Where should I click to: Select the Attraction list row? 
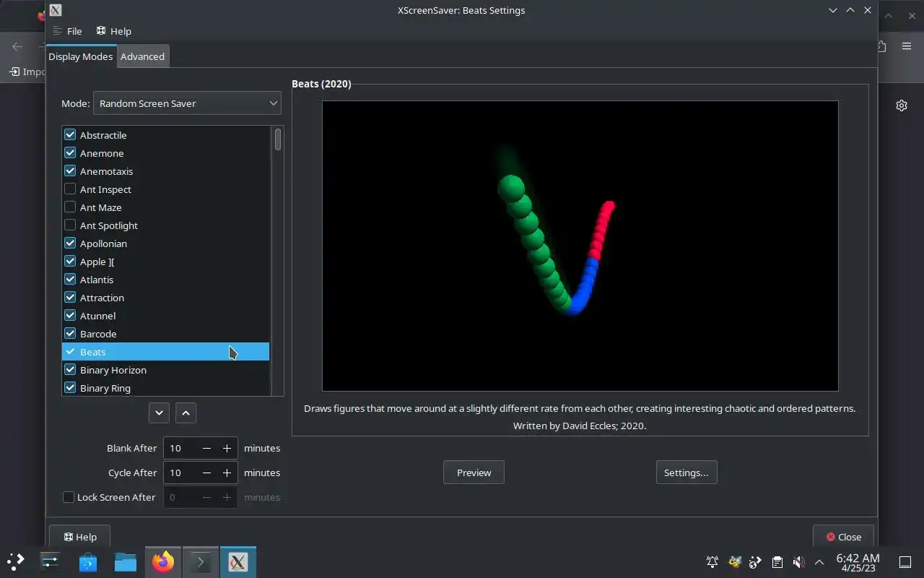(165, 298)
